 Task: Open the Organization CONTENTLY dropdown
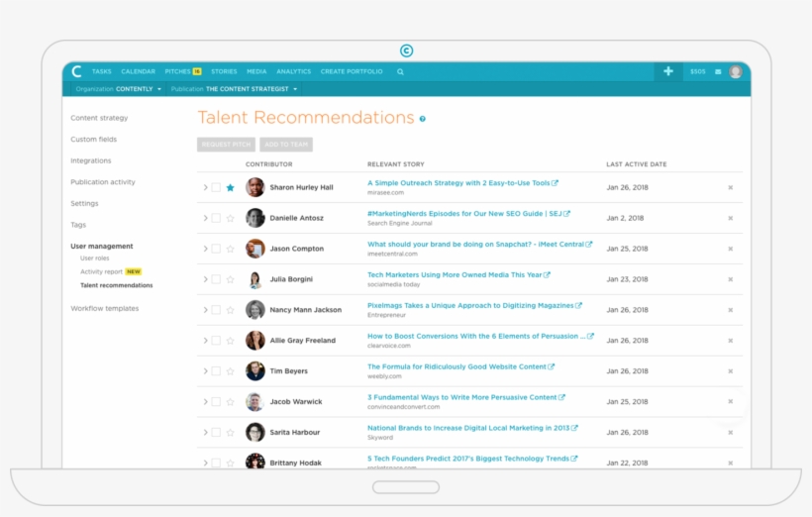(119, 89)
